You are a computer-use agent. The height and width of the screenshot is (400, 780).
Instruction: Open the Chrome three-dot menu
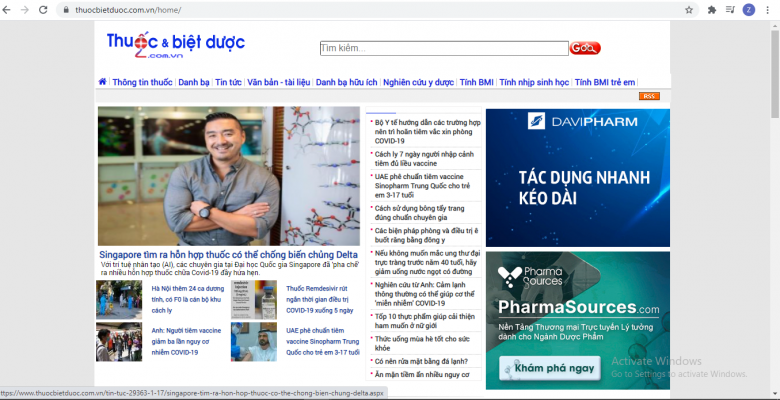coord(766,10)
